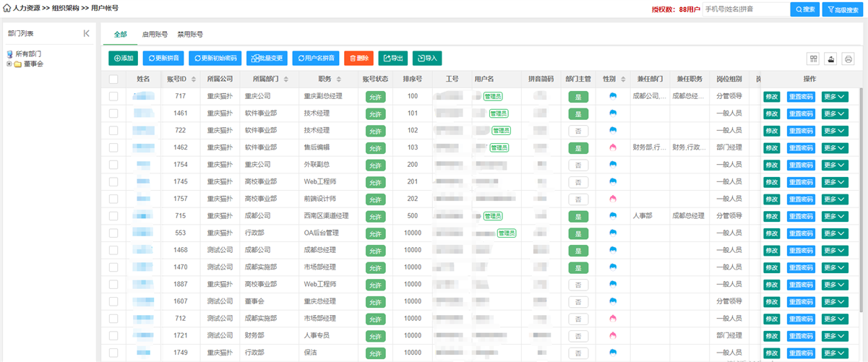Tick the checkbox for account ID 1461
868x362 pixels.
click(113, 113)
